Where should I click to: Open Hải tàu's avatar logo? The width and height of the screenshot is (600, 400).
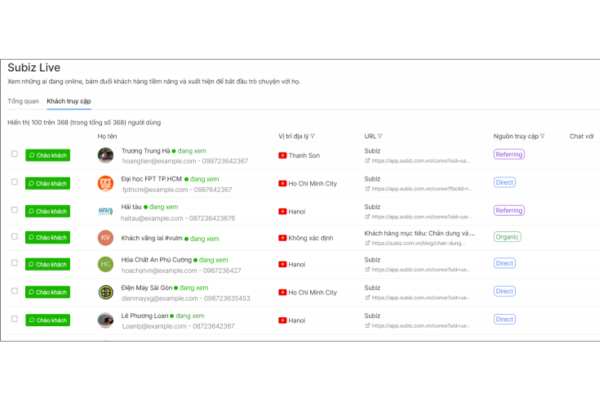coord(105,211)
